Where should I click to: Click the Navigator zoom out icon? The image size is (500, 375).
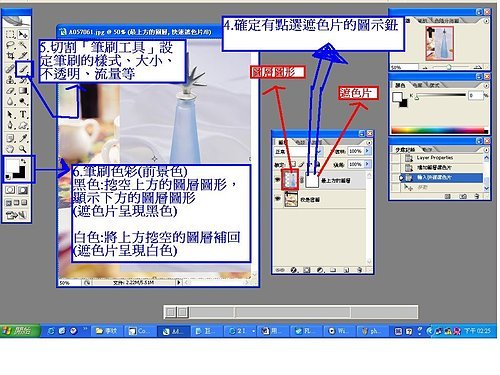(x=424, y=67)
